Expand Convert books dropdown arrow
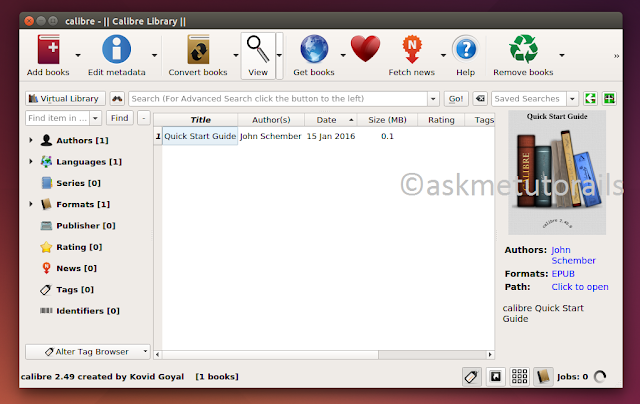 tap(236, 55)
